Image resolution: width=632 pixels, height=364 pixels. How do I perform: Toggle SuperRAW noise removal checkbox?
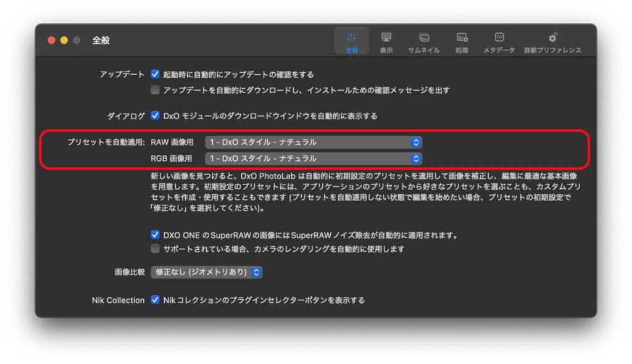156,235
